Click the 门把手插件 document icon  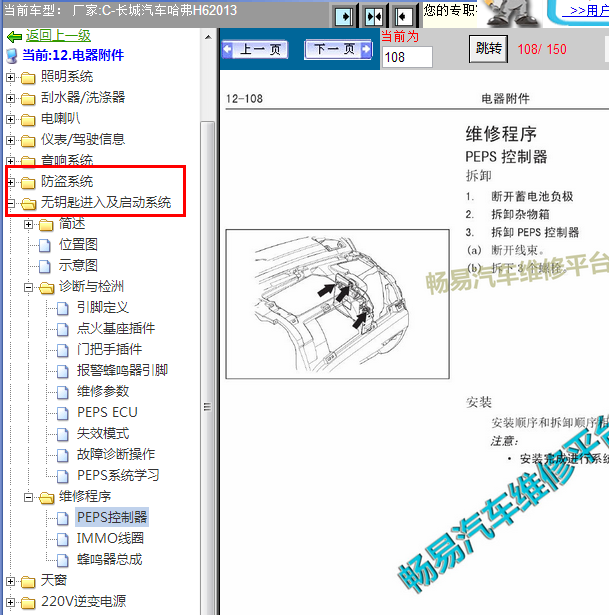tap(63, 350)
